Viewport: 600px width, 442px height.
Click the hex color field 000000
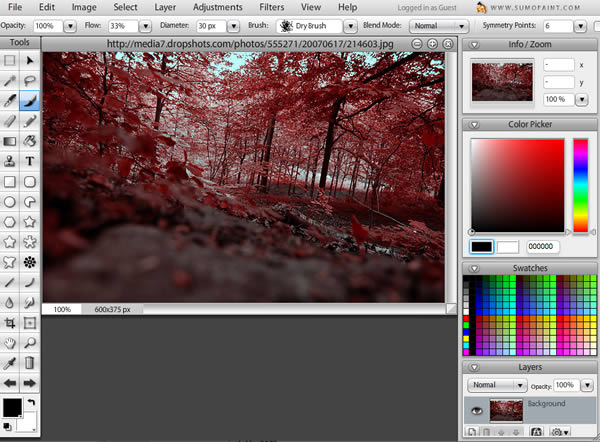(x=543, y=246)
